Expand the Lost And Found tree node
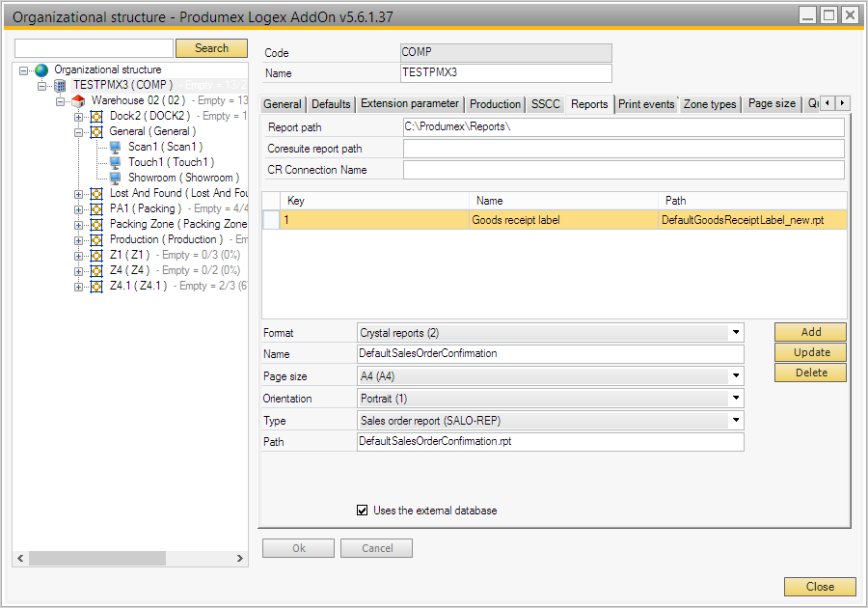 coord(79,194)
